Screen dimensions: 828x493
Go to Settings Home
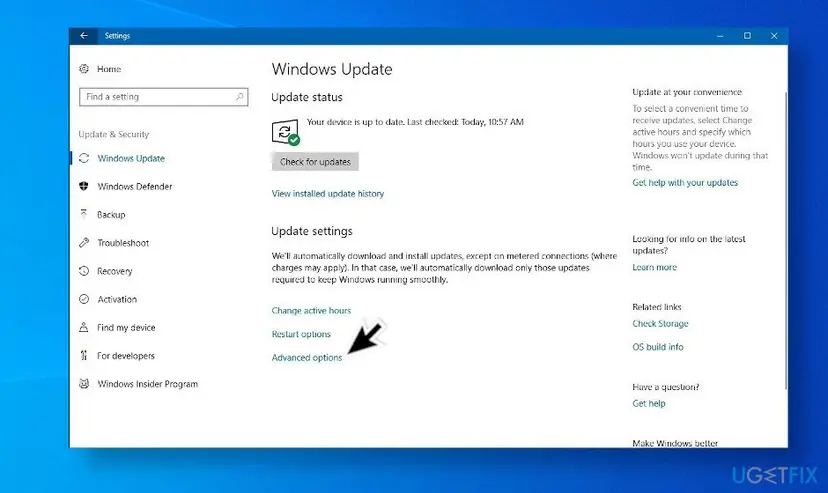[109, 69]
